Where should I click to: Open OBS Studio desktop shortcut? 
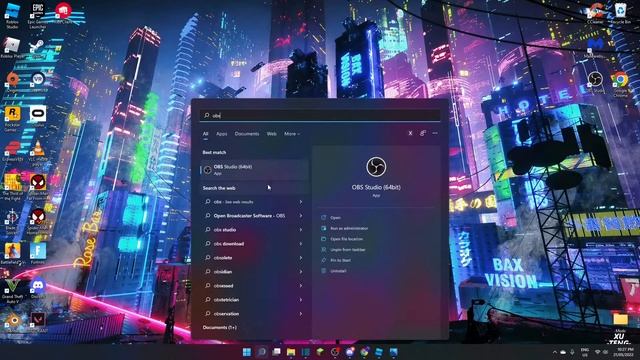click(x=595, y=82)
